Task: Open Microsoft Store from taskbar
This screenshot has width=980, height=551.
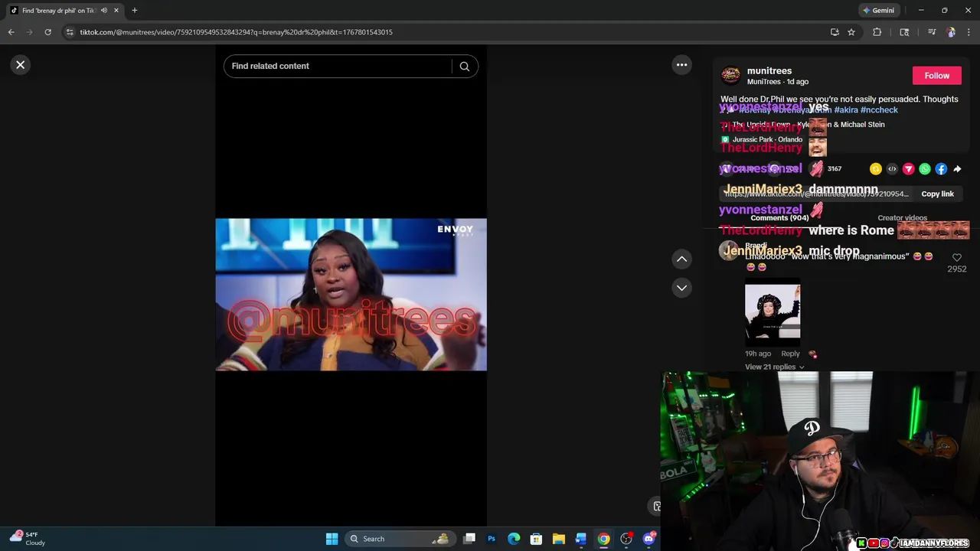Action: click(536, 539)
